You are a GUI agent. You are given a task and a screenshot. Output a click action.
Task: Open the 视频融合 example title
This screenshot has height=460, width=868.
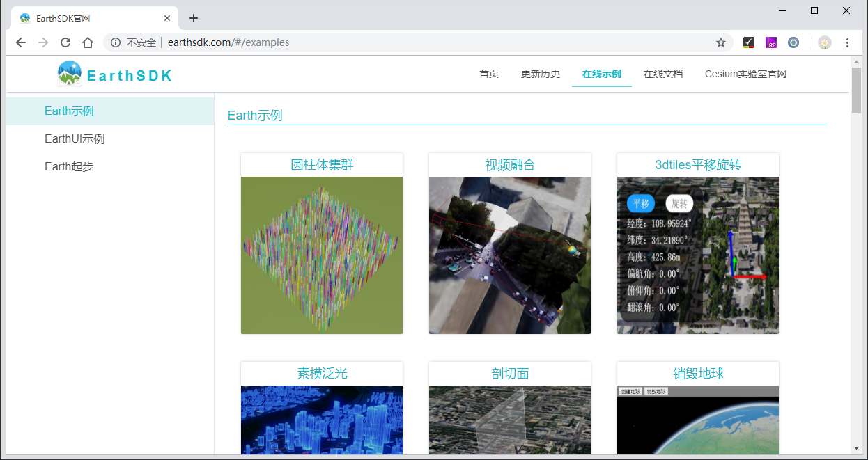510,165
